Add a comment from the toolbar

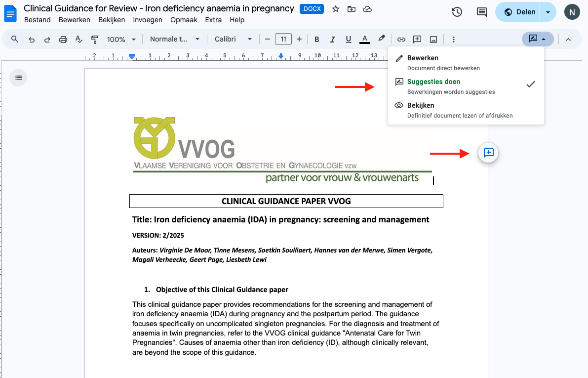point(417,40)
